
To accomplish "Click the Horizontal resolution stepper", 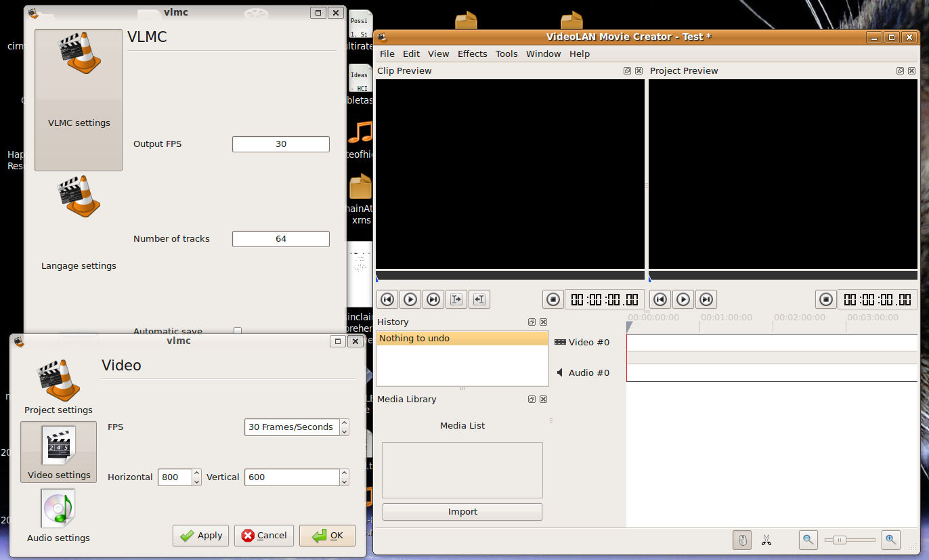I will tap(196, 477).
